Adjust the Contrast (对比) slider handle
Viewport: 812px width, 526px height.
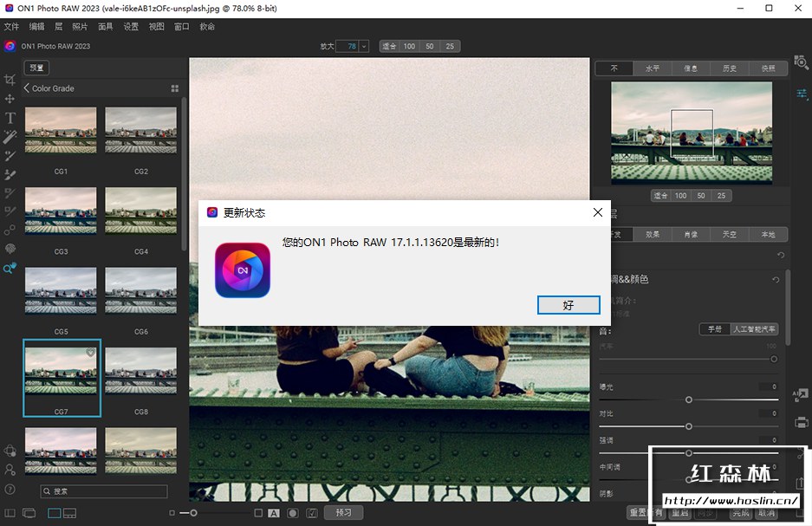[689, 426]
